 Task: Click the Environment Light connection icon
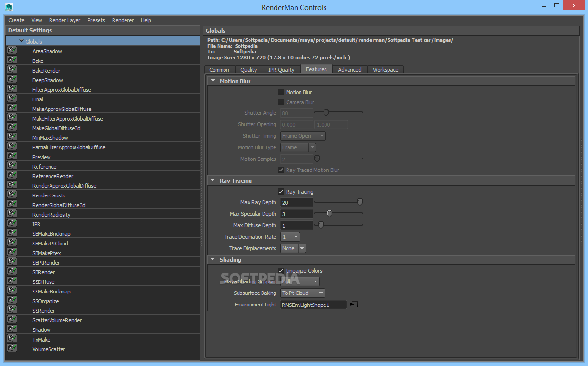(354, 305)
